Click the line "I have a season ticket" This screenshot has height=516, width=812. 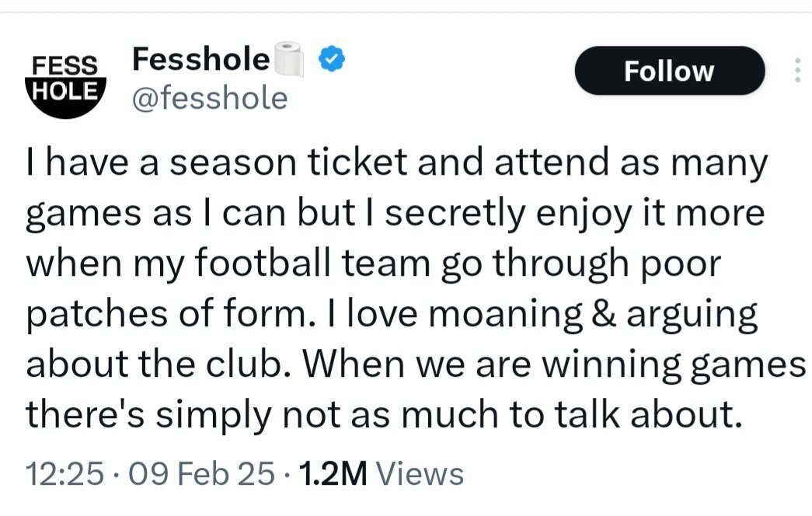coord(217,161)
